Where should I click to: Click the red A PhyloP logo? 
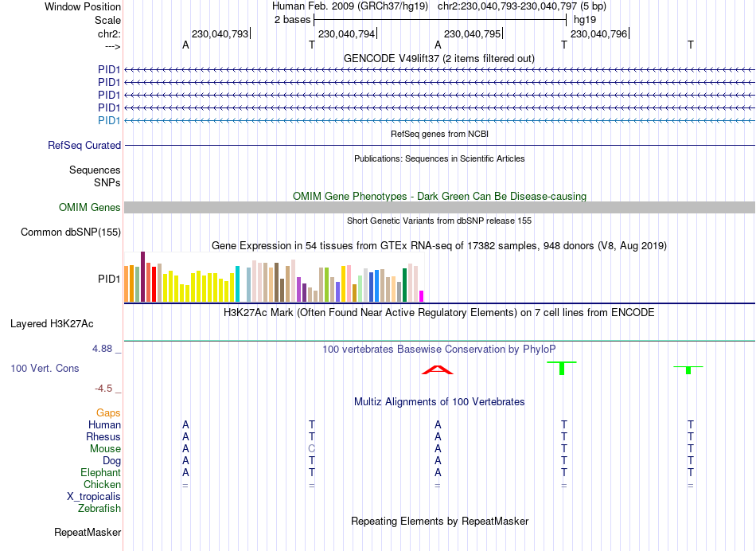tap(438, 369)
